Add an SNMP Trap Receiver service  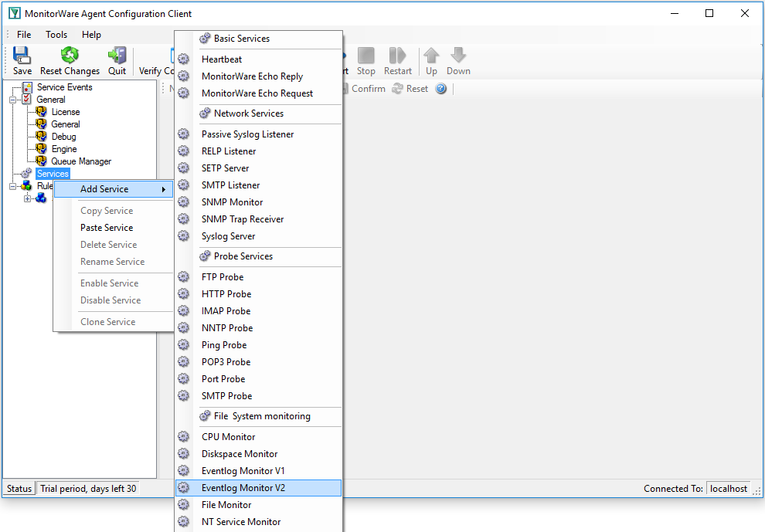tap(259, 219)
